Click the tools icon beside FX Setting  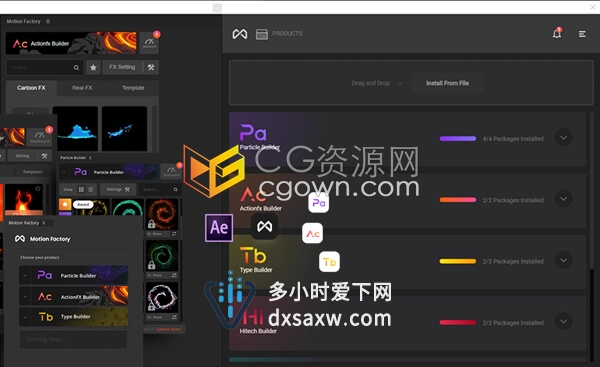151,68
